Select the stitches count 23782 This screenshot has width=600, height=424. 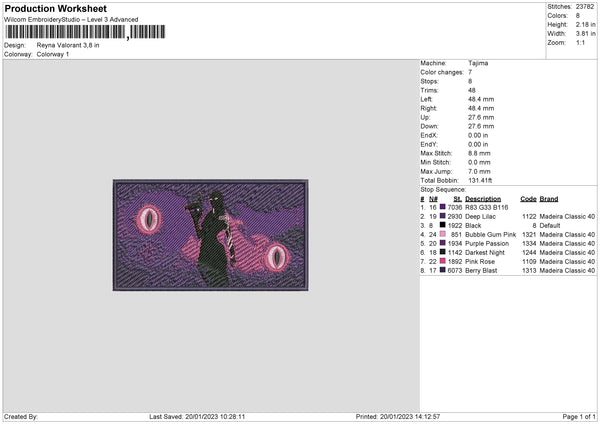(585, 7)
